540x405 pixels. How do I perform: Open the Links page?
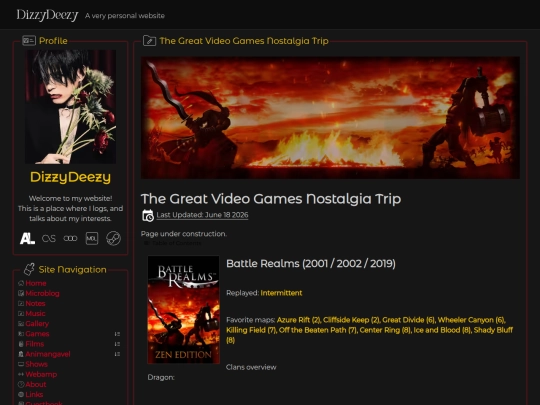point(34,394)
